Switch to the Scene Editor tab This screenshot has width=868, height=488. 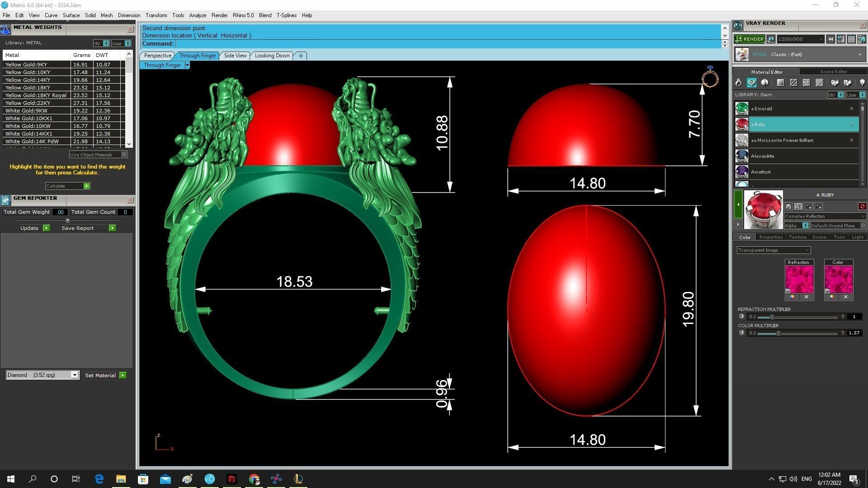pyautogui.click(x=833, y=71)
